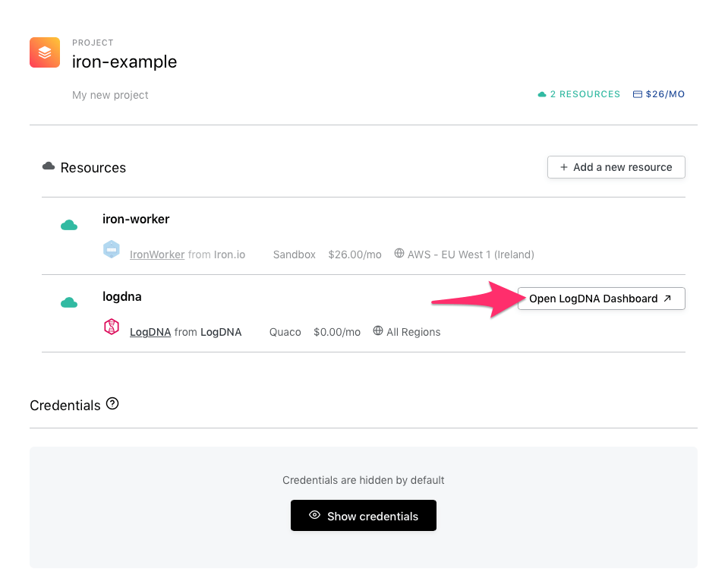This screenshot has width=728, height=572.
Task: Click the My new project description
Action: 110,95
